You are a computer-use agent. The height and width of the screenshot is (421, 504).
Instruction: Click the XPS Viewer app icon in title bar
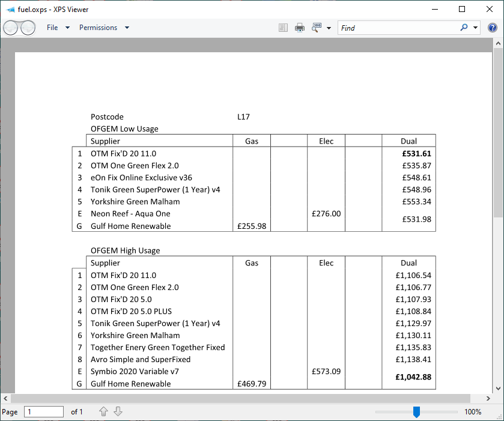pyautogui.click(x=10, y=10)
